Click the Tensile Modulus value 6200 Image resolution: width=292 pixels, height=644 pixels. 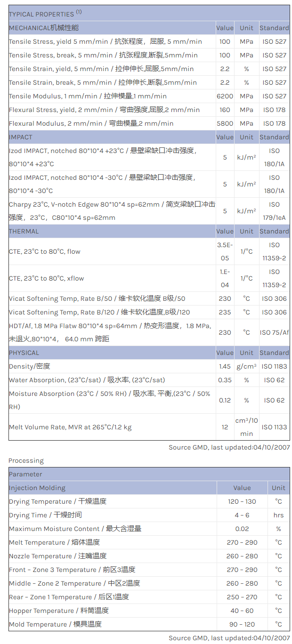point(225,96)
